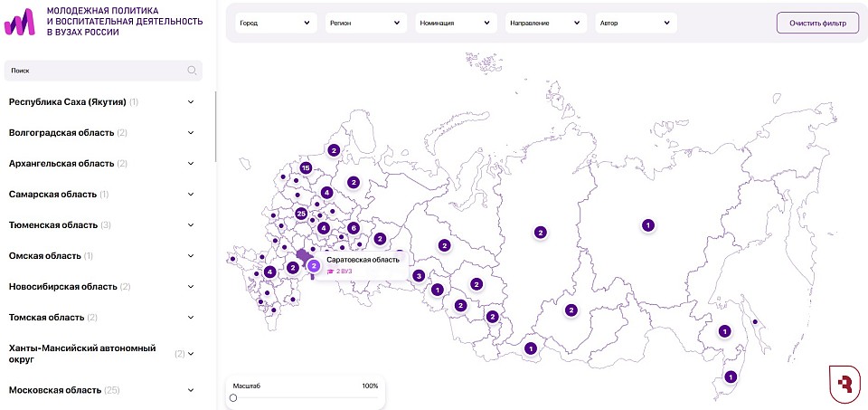Click the red shield badge icon

844,384
